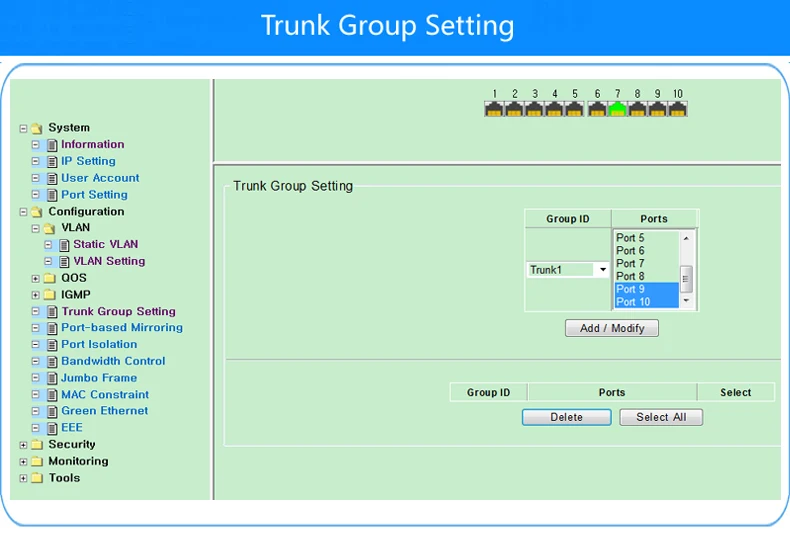Open the Trunk1 Group ID dropdown
This screenshot has height=536, width=790.
tap(568, 270)
